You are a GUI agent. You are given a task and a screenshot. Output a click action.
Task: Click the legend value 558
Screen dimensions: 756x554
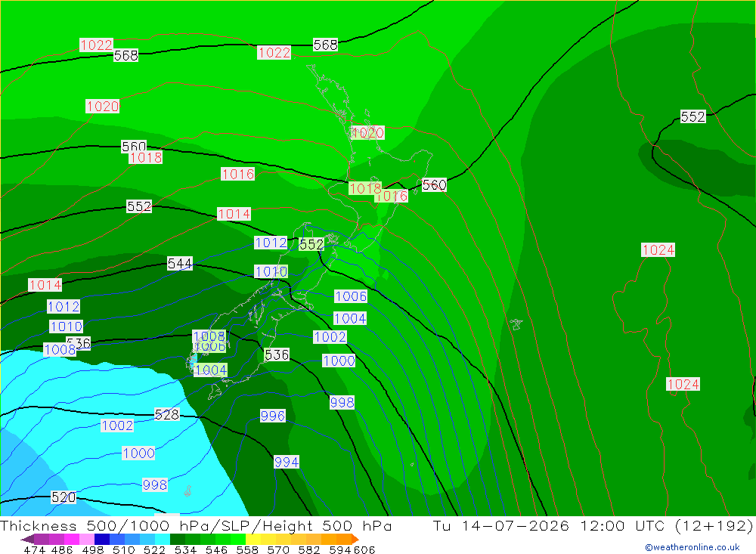247,549
